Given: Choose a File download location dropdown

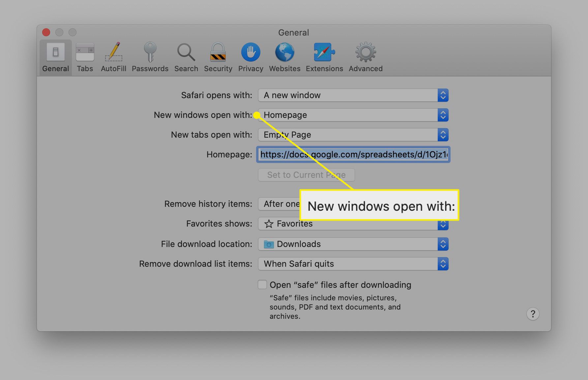Looking at the screenshot, I should 353,244.
